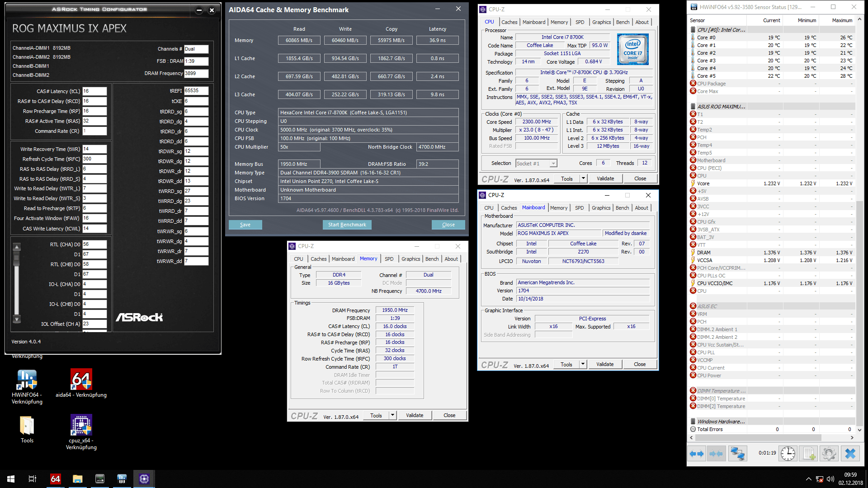
Task: Switch to CPU-Z via taskbar icon
Action: click(144, 479)
